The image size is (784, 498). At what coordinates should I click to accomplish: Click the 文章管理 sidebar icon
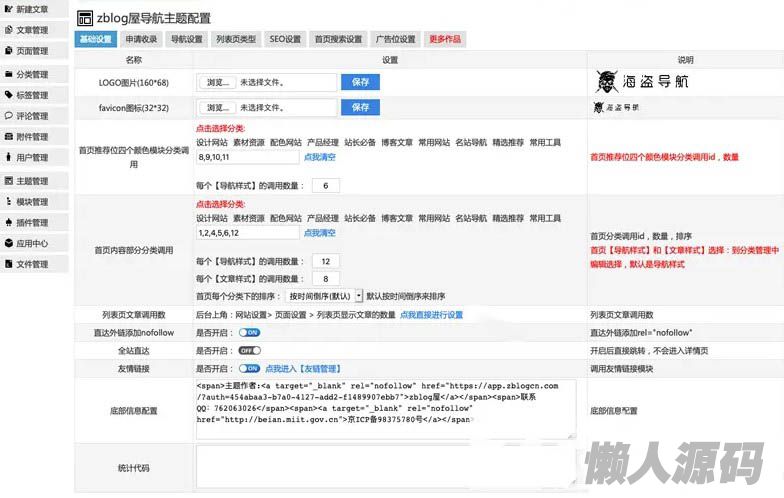tap(8, 30)
